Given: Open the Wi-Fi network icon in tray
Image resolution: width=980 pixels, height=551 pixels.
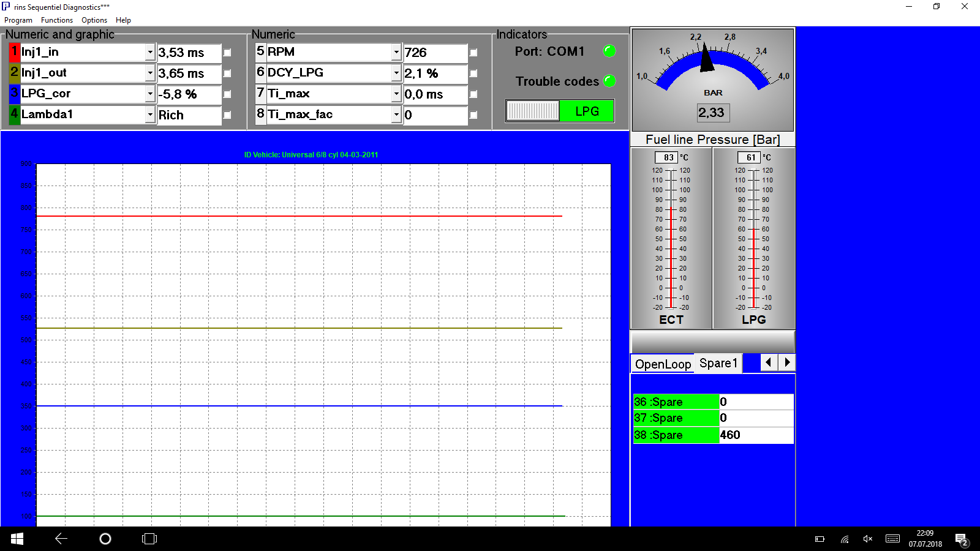Looking at the screenshot, I should pyautogui.click(x=845, y=539).
